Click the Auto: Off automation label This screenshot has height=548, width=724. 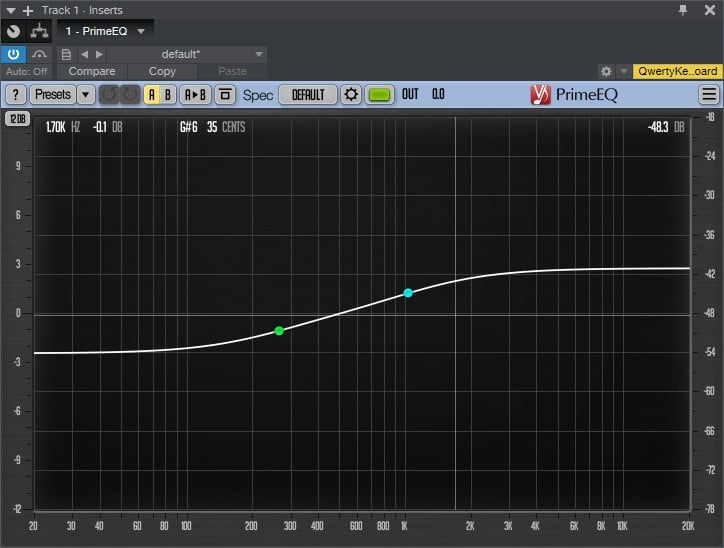(26, 72)
